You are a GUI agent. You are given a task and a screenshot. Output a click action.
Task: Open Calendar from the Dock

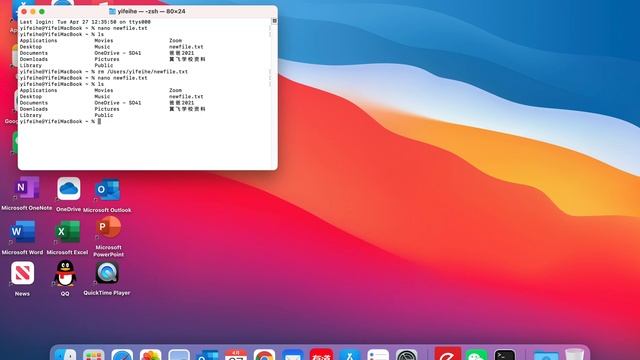(236, 355)
